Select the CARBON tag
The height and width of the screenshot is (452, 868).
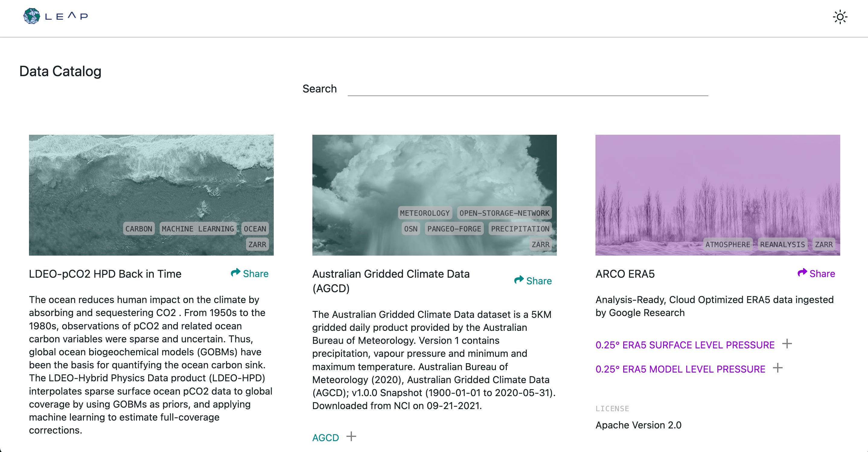pos(139,229)
